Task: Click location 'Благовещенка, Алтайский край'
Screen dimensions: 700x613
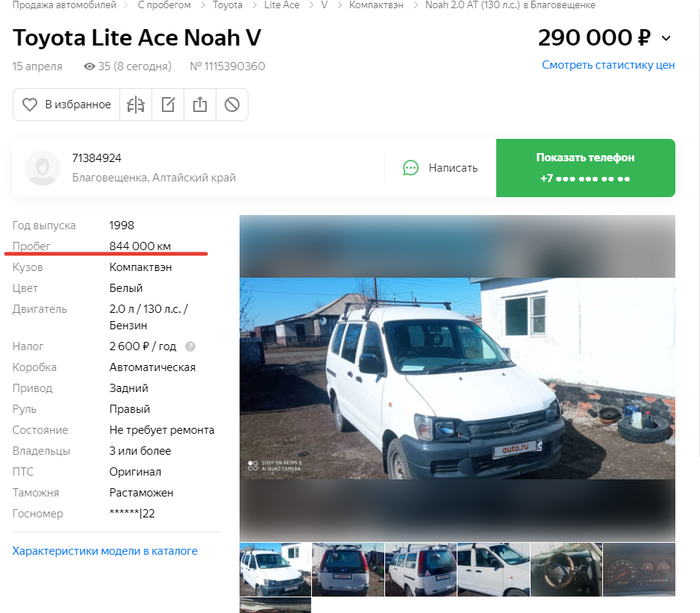Action: [154, 178]
